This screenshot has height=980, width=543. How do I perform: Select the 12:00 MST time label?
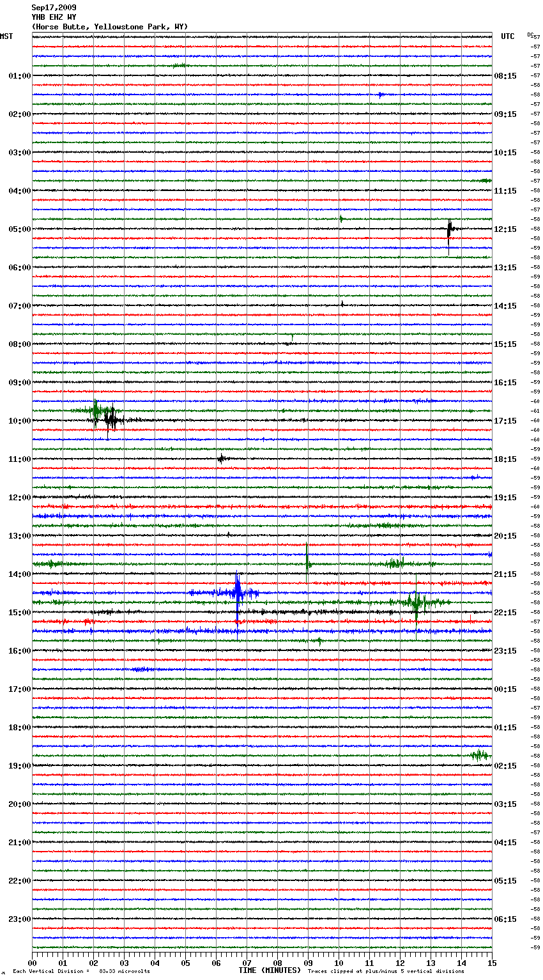tap(20, 498)
